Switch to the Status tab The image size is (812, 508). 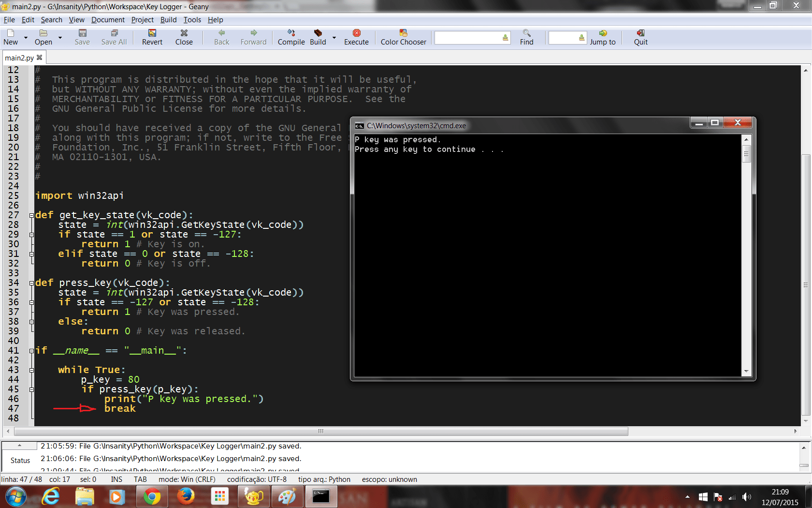coord(20,460)
